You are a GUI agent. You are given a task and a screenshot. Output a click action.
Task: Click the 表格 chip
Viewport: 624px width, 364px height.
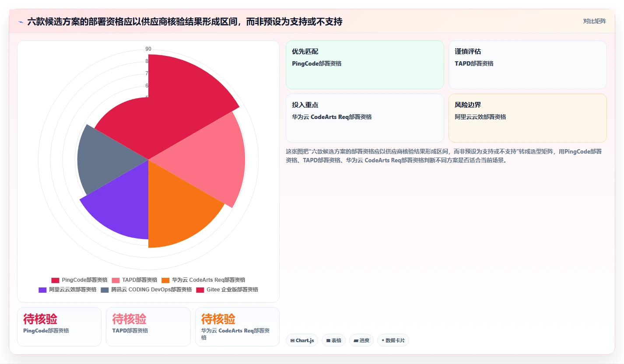click(x=334, y=340)
